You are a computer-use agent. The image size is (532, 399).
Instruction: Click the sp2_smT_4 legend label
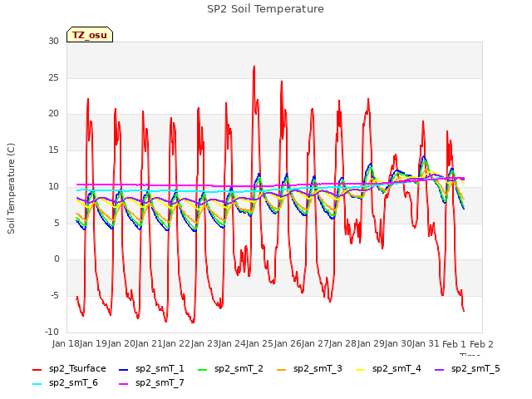coord(397,368)
